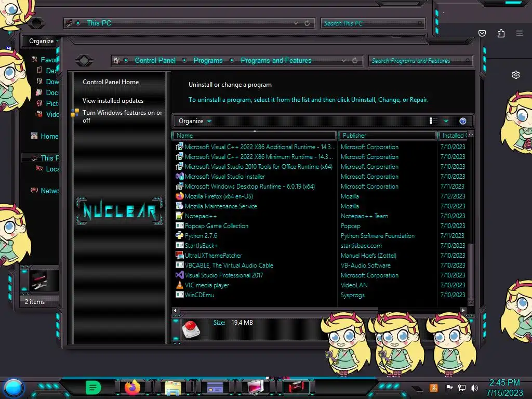Select Popcap Game Collection entry

[x=217, y=226]
